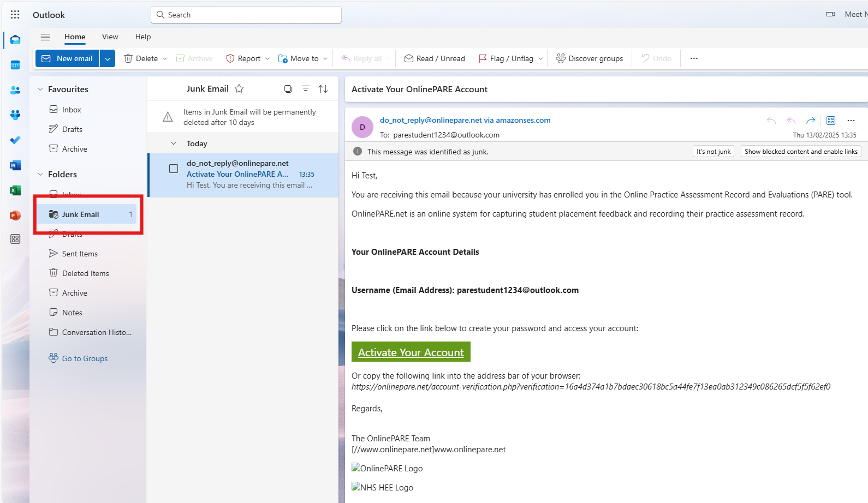Collapse the Today message group

(174, 143)
